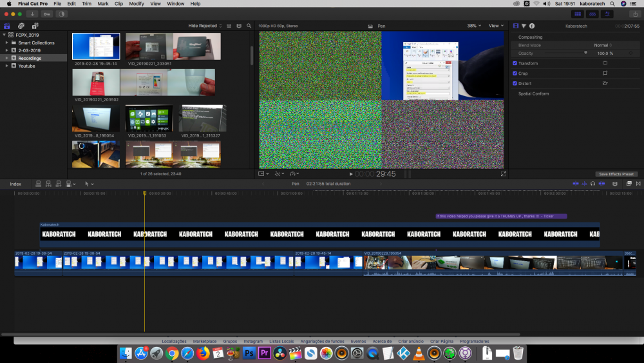This screenshot has width=644, height=363.
Task: Toggle the clip appearance filmstrip/list icon
Action: click(229, 26)
